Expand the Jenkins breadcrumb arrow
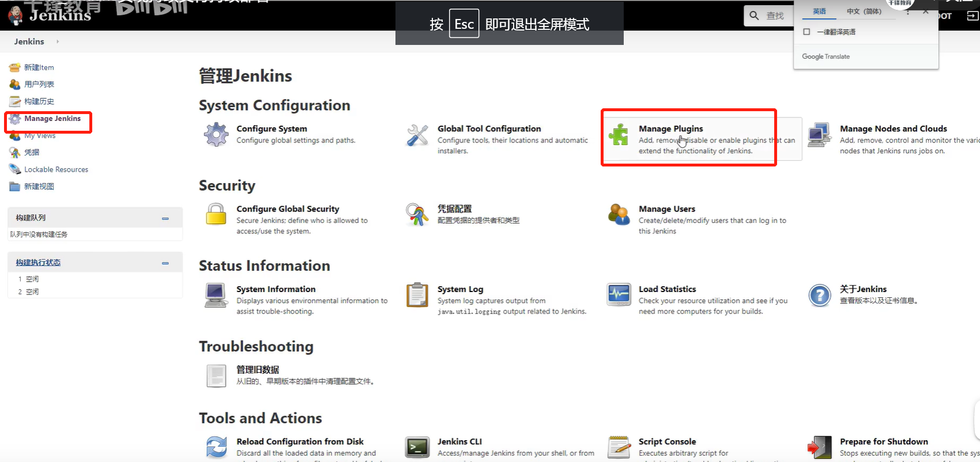 tap(58, 41)
